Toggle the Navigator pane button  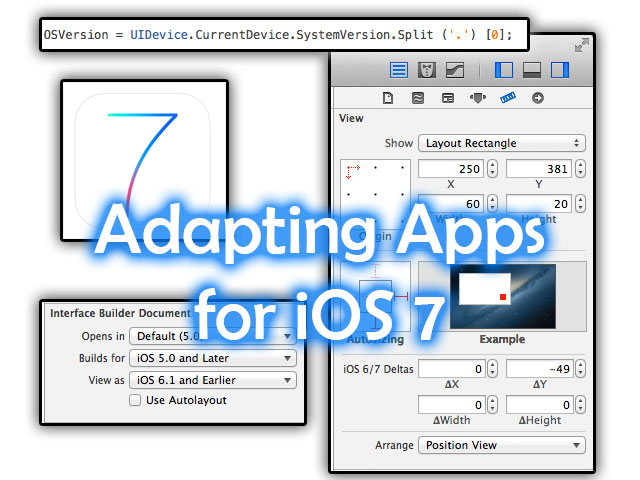[x=504, y=70]
